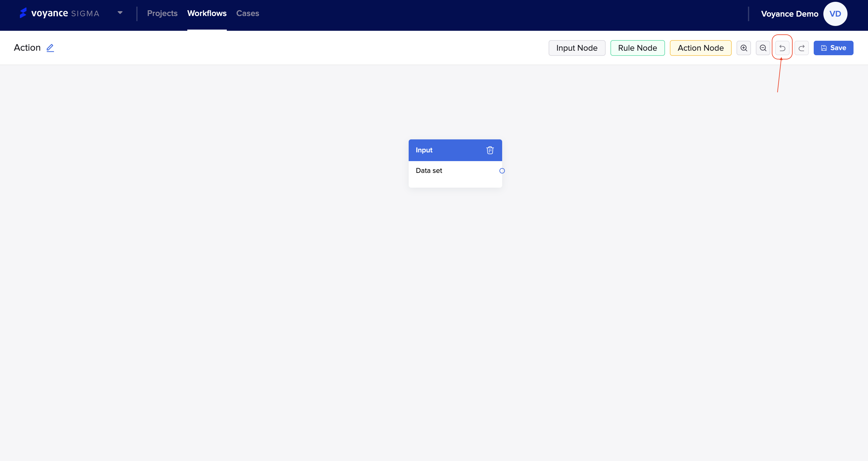Click the Action workflow title
Viewport: 868px width, 461px height.
click(x=27, y=48)
